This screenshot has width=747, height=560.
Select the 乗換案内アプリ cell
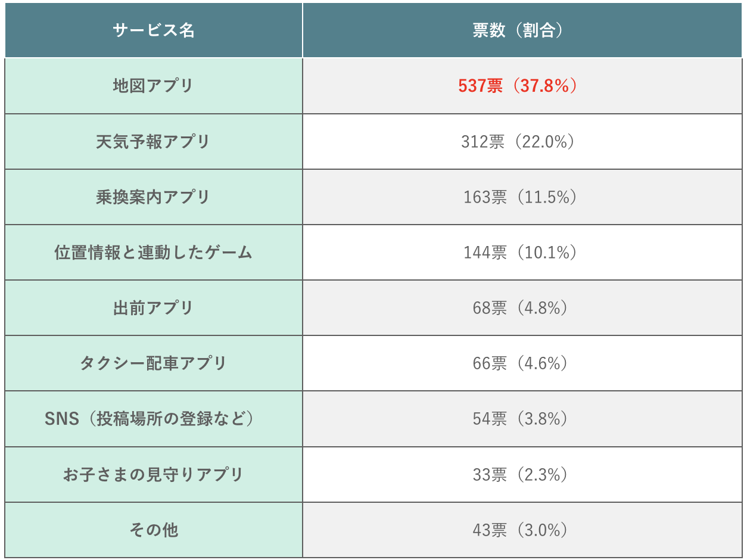coord(154,197)
